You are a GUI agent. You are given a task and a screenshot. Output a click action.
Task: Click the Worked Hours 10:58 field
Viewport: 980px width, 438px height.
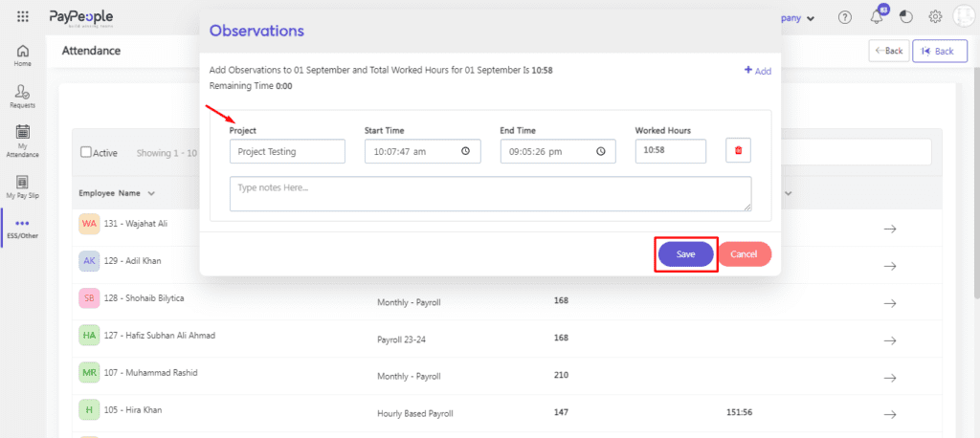671,151
